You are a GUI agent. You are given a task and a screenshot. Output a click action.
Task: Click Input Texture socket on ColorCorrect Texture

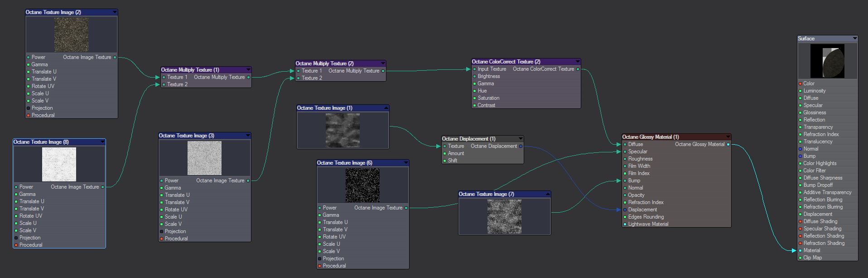tap(474, 69)
